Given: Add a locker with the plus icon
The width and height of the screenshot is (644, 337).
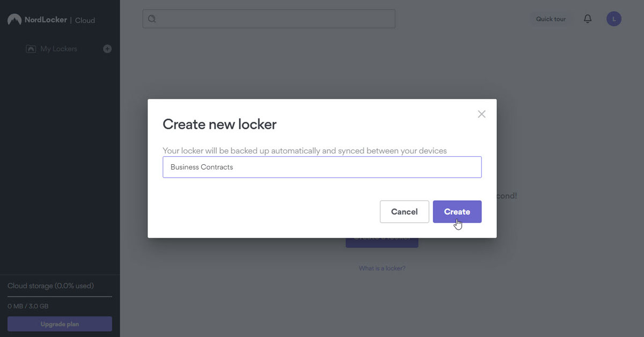Looking at the screenshot, I should pyautogui.click(x=107, y=49).
